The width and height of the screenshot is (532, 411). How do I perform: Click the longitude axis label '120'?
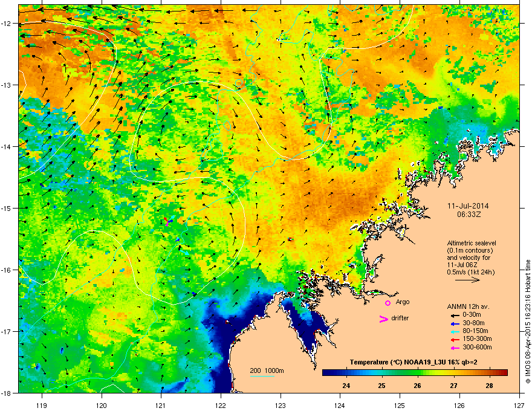(102, 405)
